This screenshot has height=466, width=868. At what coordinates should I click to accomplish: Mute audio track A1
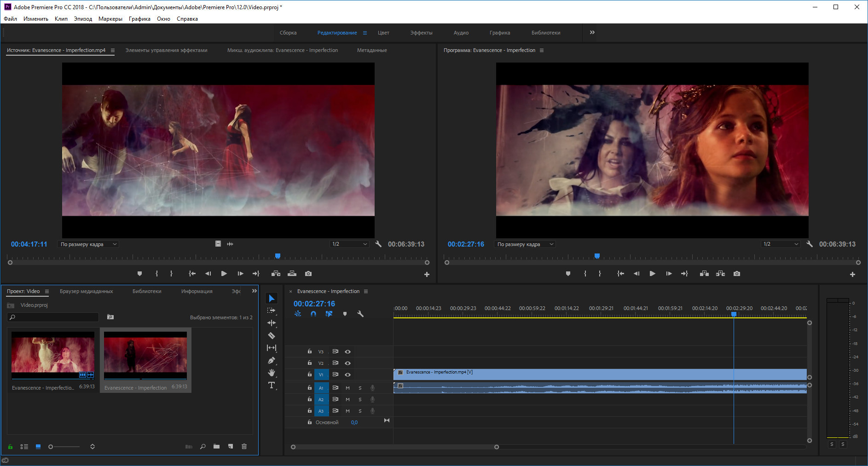click(347, 388)
